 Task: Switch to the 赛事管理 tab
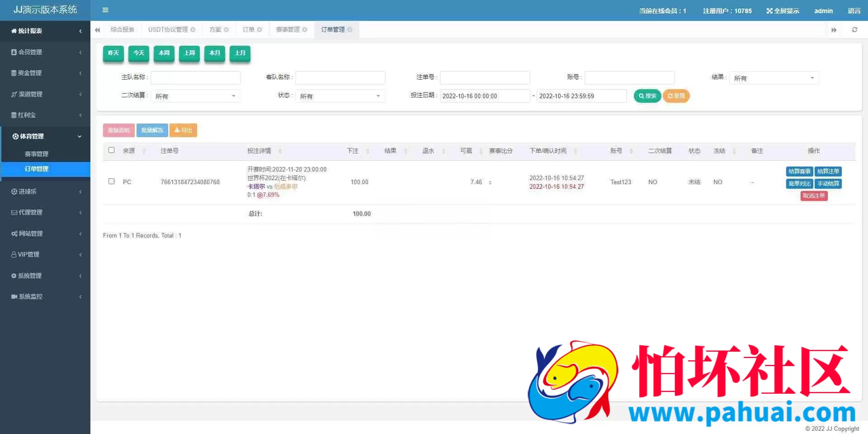coord(288,30)
